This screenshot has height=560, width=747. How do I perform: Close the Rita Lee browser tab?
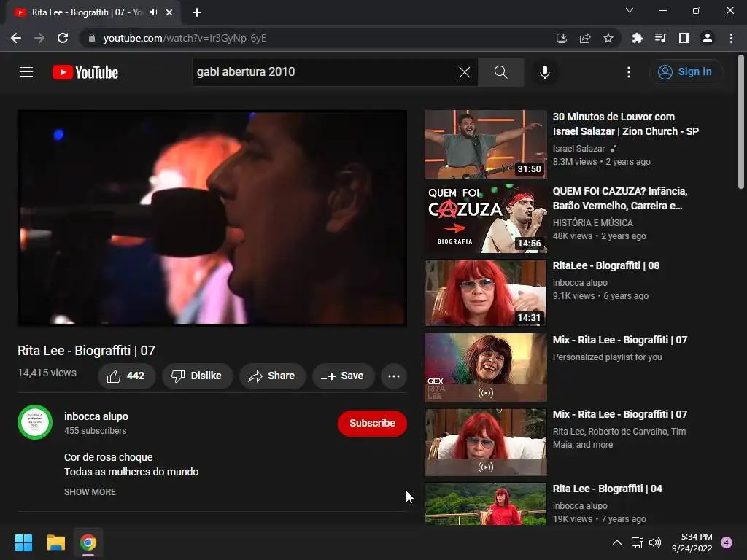coord(169,12)
